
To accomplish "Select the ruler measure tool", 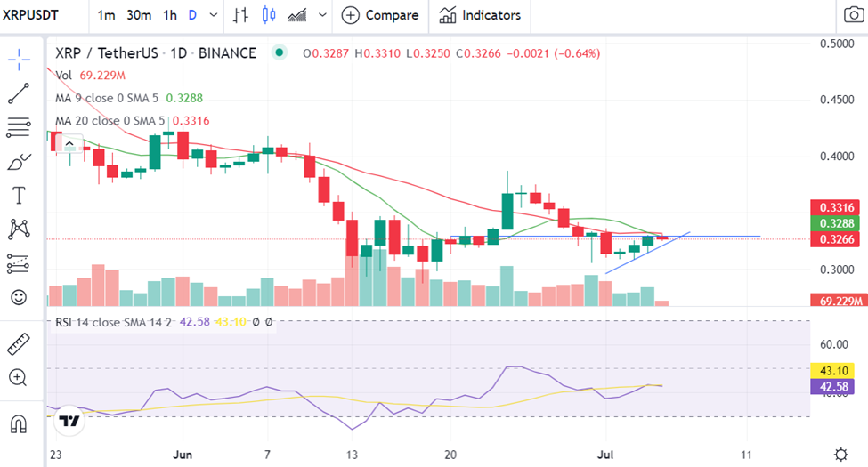I will [x=19, y=343].
